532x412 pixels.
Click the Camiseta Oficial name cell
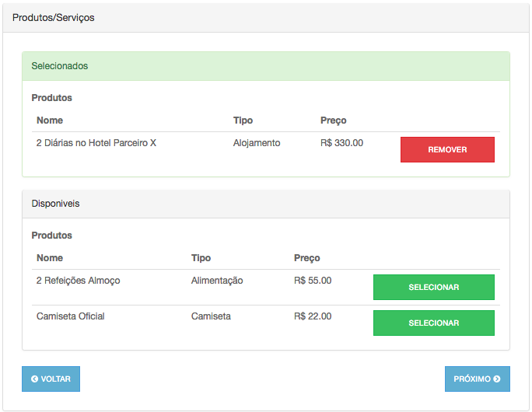(70, 316)
